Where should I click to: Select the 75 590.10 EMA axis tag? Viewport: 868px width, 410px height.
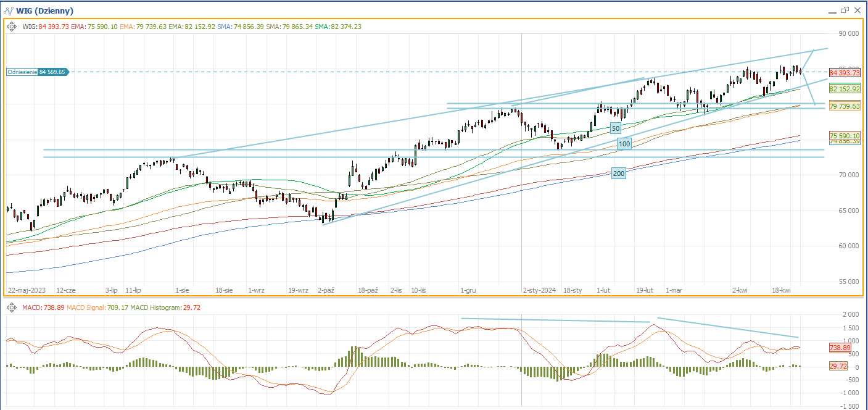845,135
